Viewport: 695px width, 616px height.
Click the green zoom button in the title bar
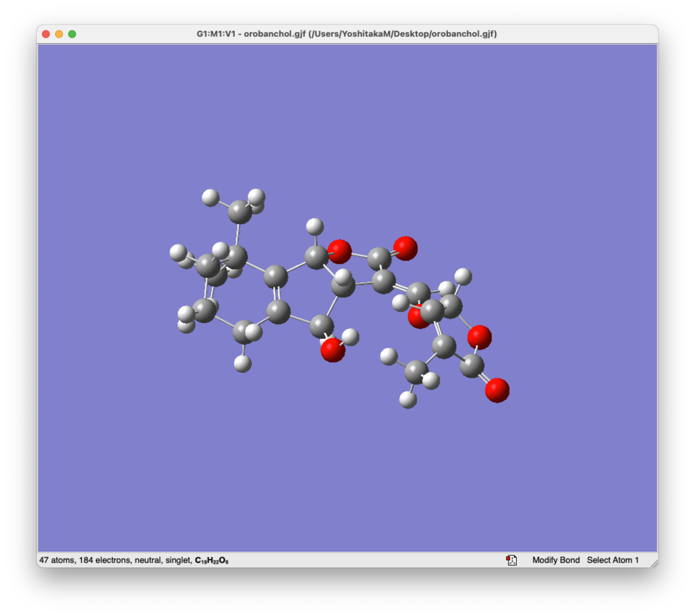click(72, 34)
